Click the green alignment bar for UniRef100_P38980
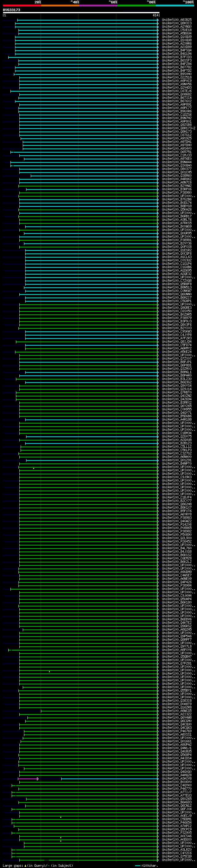The image size is (197, 868). (89, 193)
